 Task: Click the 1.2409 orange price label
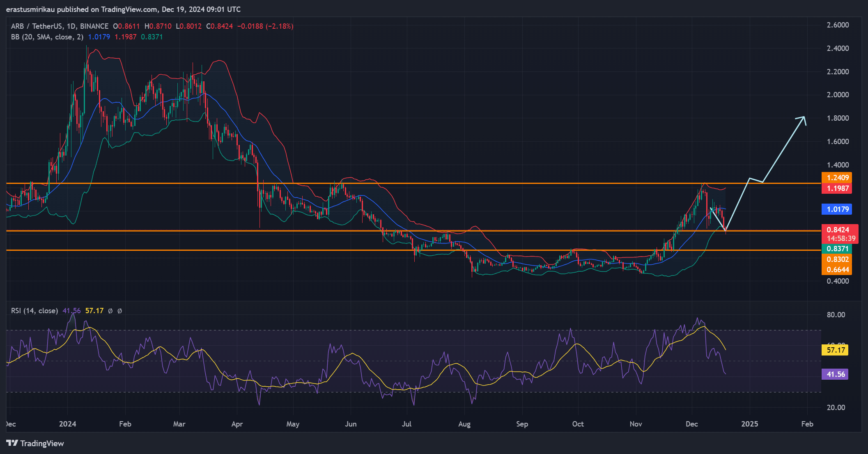tap(837, 178)
